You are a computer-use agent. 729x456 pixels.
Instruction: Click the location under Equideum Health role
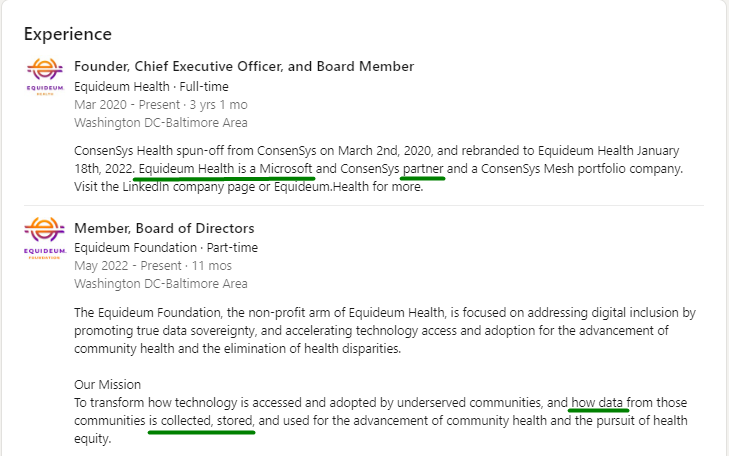pos(161,123)
